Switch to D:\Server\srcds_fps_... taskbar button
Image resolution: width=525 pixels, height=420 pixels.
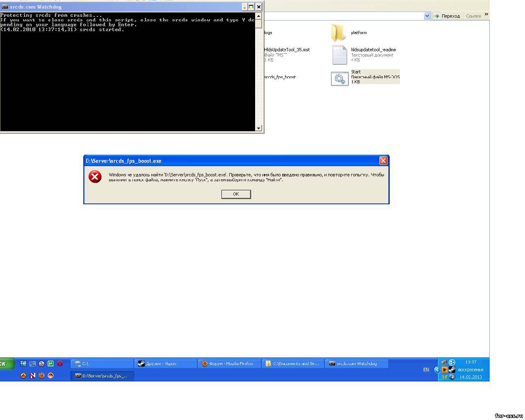[x=103, y=375]
